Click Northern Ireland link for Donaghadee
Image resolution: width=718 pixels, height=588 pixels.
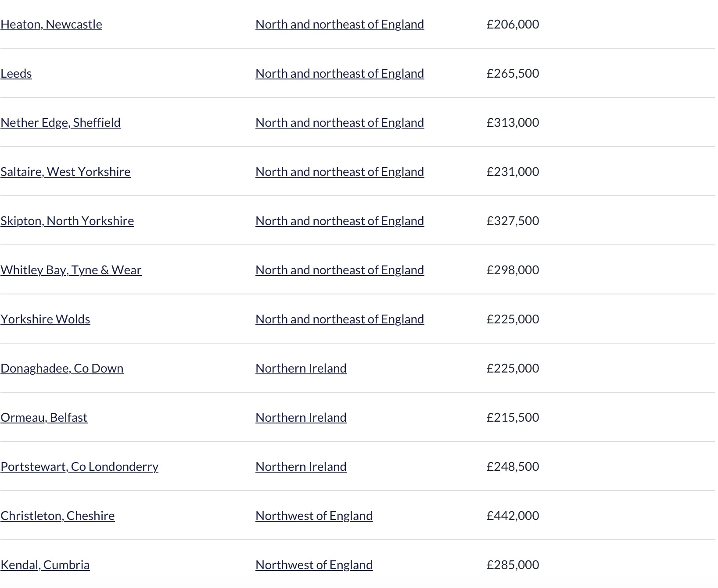(x=301, y=368)
